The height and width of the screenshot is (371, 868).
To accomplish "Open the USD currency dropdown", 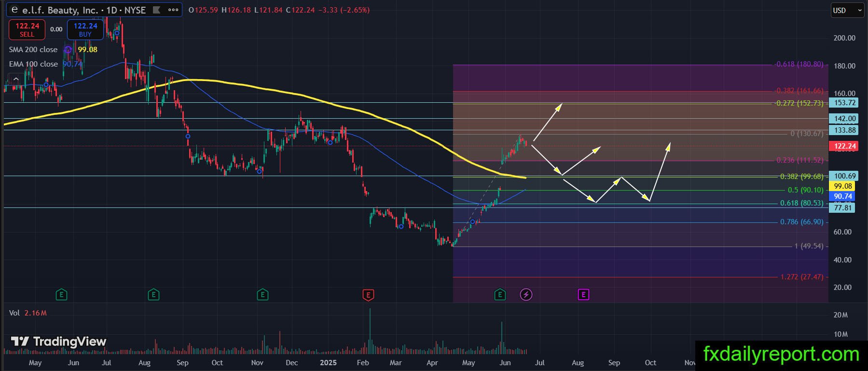I will pyautogui.click(x=847, y=10).
